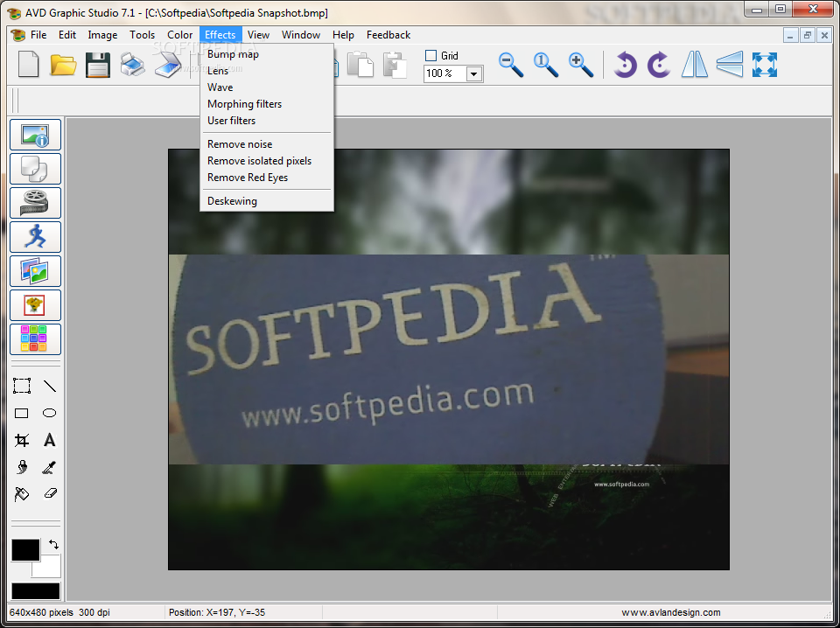The image size is (840, 628).
Task: Save image with the floppy disk icon
Action: point(98,65)
